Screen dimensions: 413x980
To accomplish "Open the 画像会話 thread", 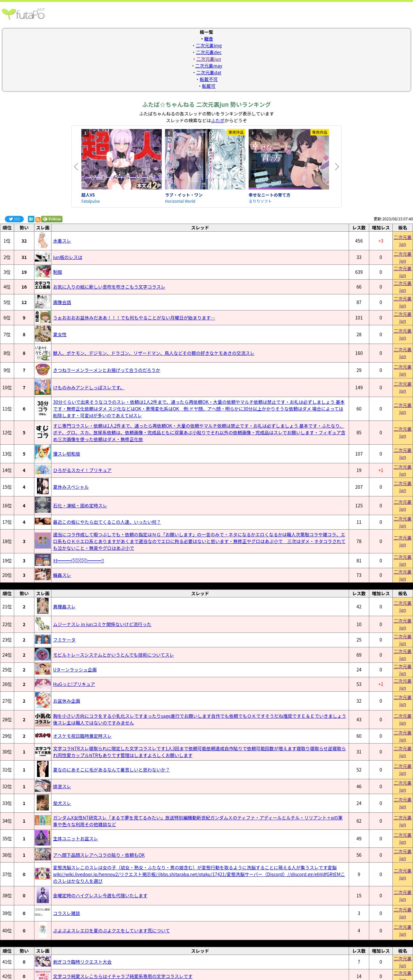I will (62, 302).
